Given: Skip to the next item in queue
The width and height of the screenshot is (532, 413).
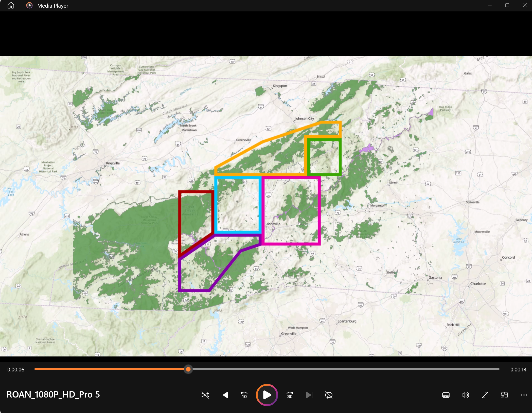Looking at the screenshot, I should pyautogui.click(x=309, y=395).
